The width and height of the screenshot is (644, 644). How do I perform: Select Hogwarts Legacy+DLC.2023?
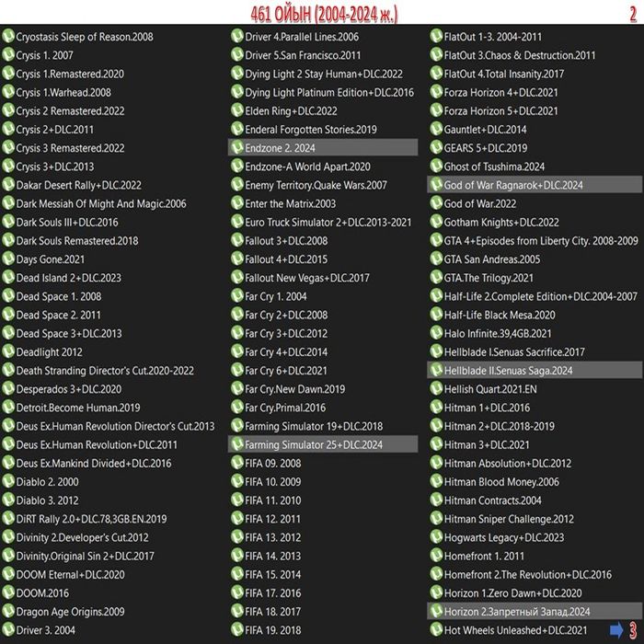pyautogui.click(x=504, y=537)
